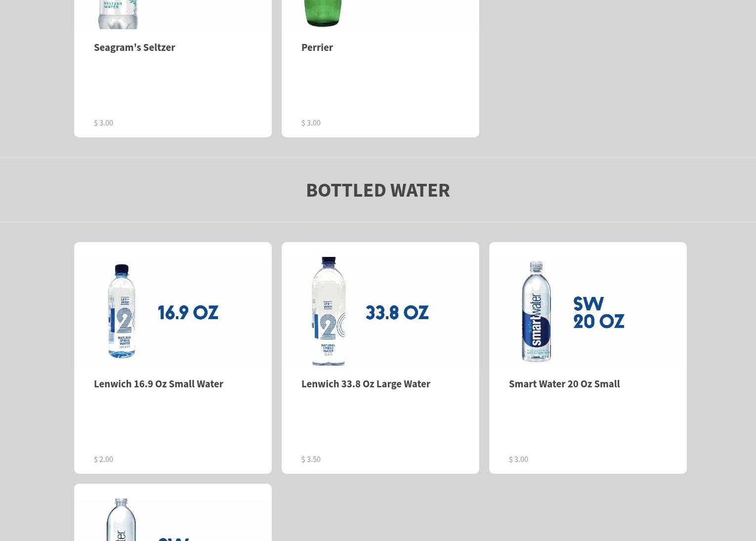Click the Bottled Water section heading

tap(378, 190)
